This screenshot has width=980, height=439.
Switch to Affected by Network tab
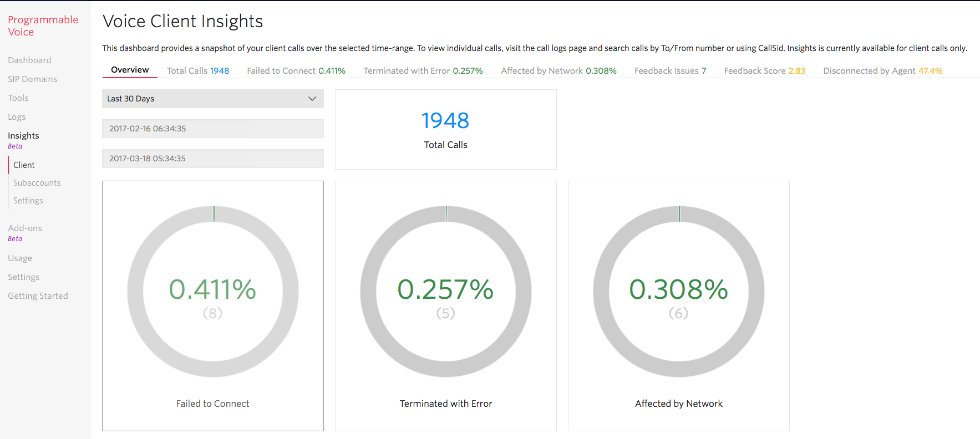coord(558,70)
